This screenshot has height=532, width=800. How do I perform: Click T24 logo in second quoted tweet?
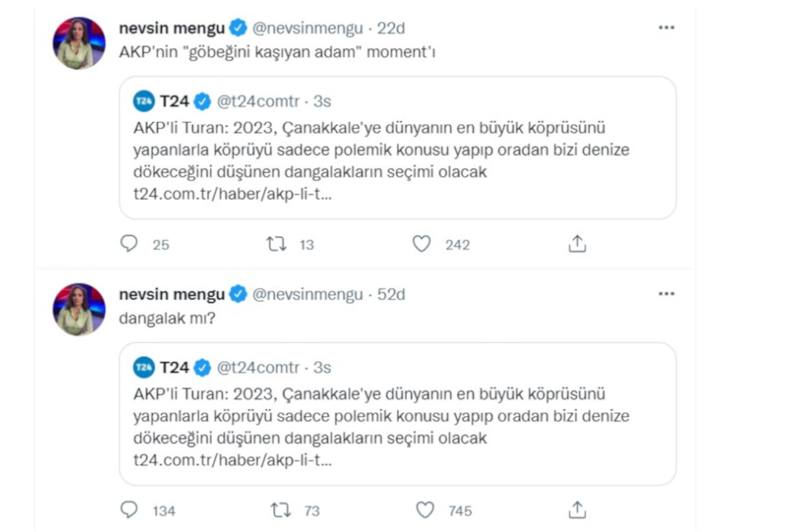point(144,368)
